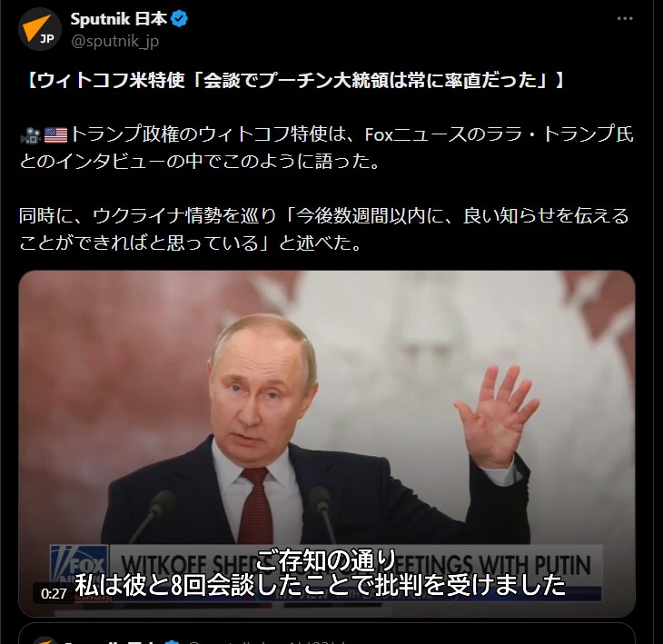663x644 pixels.
Task: Click the blue verified badge beside Sputnik 日本
Action: (180, 19)
